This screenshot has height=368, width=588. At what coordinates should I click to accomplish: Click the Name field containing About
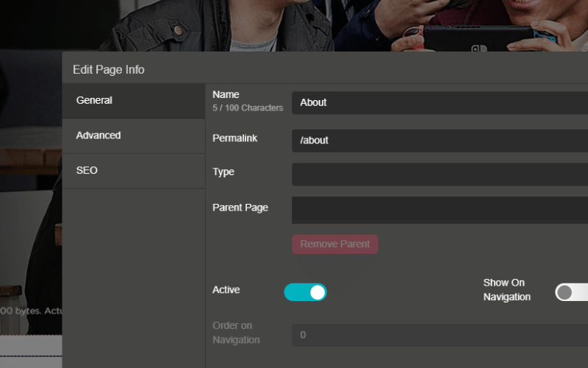tap(440, 102)
